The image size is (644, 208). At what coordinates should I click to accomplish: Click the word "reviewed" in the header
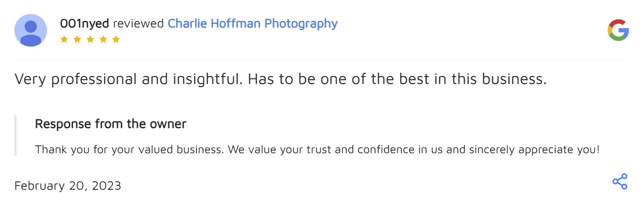pyautogui.click(x=138, y=23)
